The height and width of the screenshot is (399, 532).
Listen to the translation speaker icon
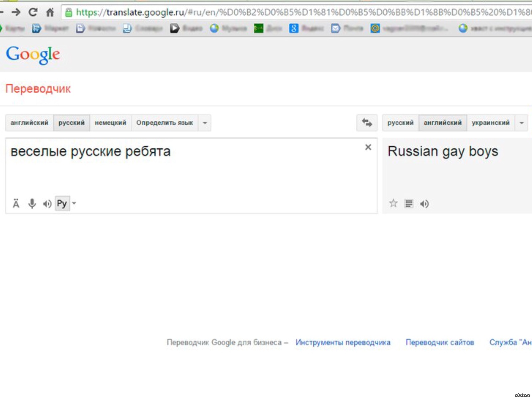[x=424, y=203]
